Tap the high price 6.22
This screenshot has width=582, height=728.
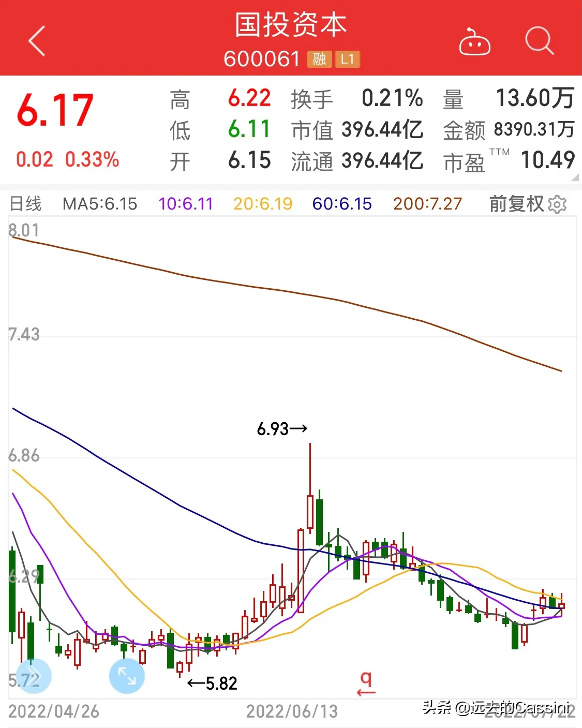click(x=249, y=98)
